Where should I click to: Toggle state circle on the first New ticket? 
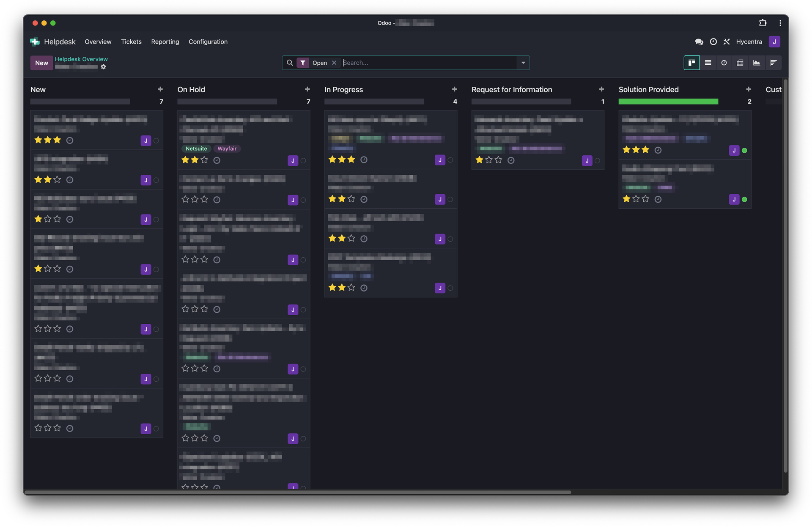tap(156, 140)
